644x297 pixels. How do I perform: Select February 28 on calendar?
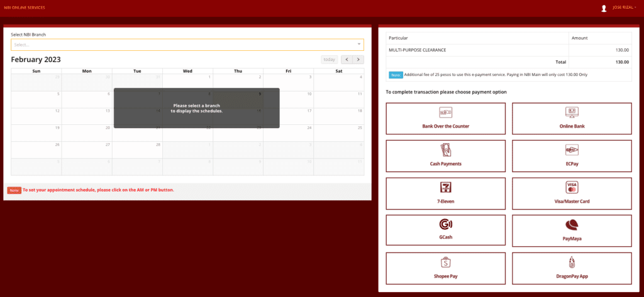point(137,149)
